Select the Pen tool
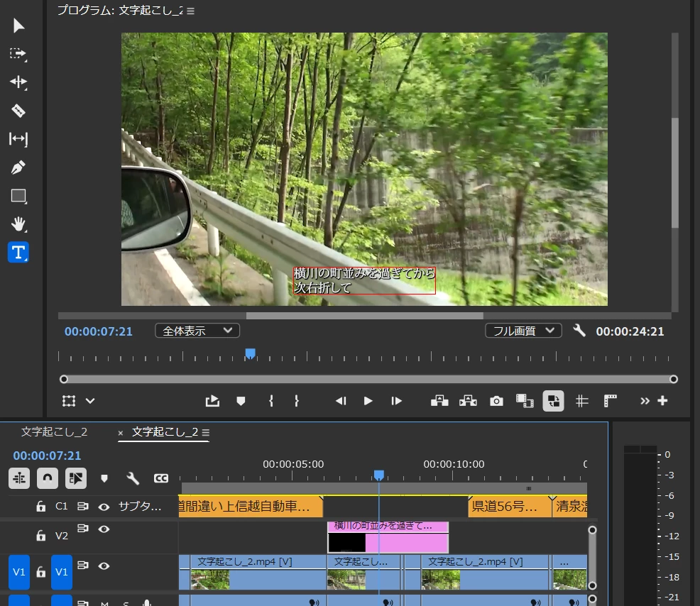Image resolution: width=700 pixels, height=606 pixels. point(18,167)
